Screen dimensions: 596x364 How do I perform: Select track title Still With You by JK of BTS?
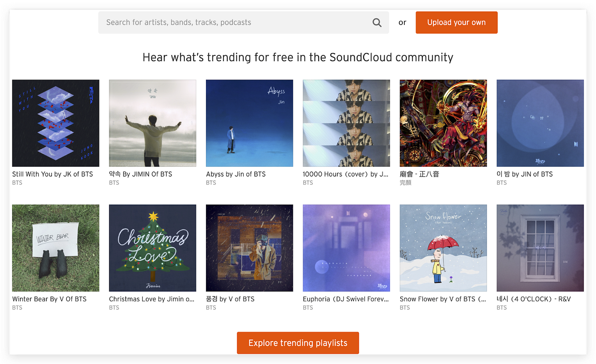pyautogui.click(x=52, y=174)
